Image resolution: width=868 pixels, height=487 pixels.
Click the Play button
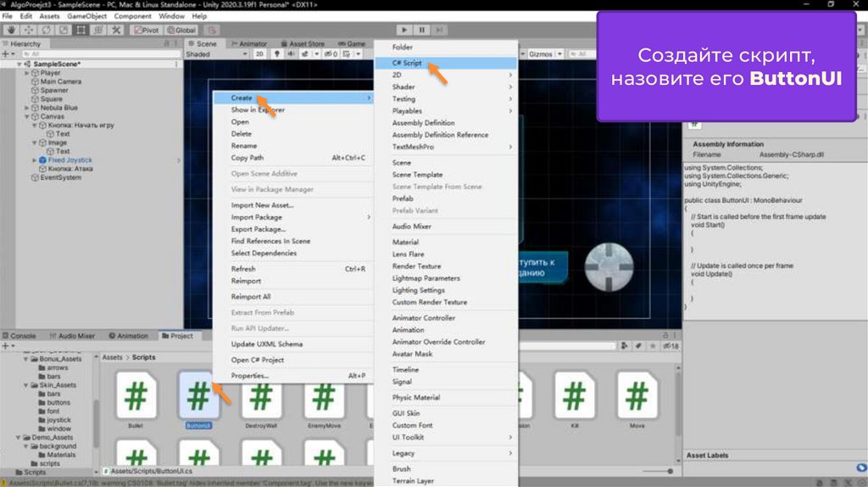(404, 30)
